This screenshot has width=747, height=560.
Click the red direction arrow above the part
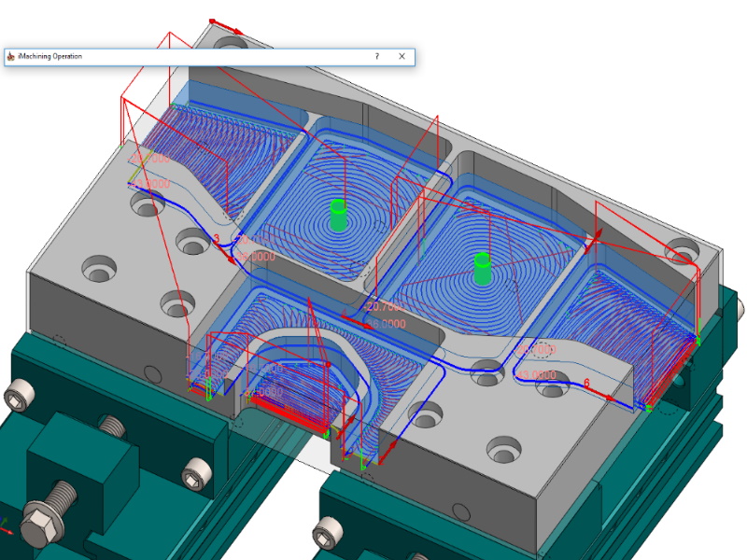click(x=226, y=25)
